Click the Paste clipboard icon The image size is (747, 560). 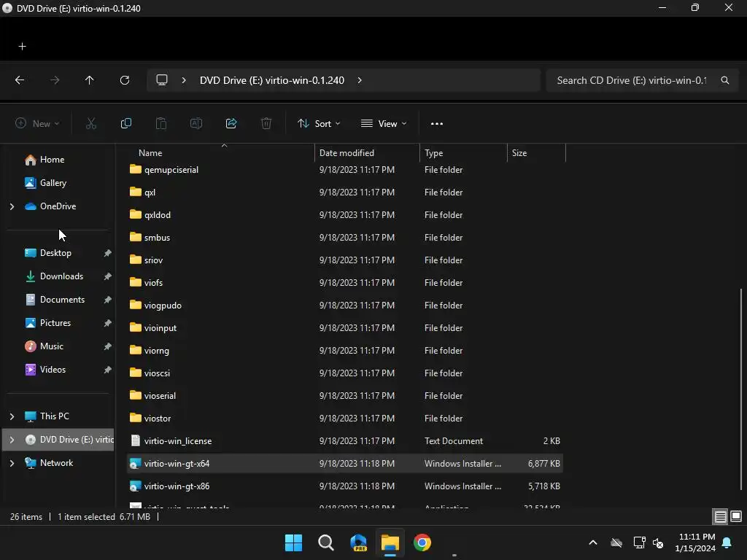[x=161, y=123]
